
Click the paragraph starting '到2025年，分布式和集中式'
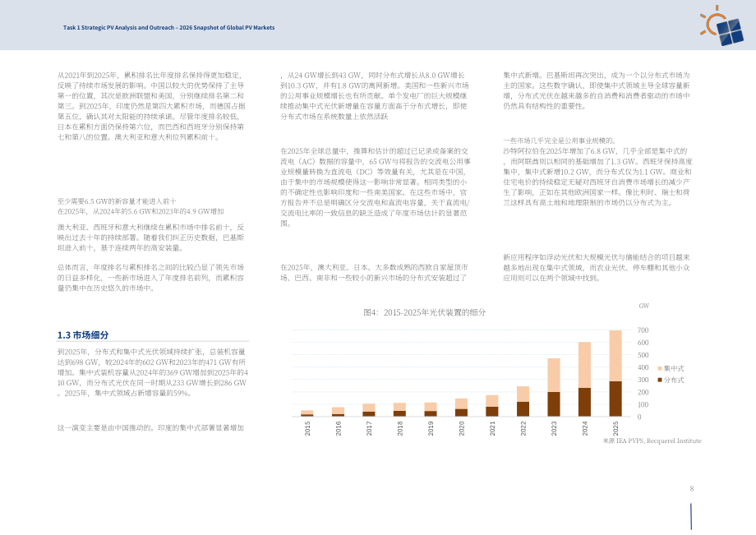[x=152, y=372]
